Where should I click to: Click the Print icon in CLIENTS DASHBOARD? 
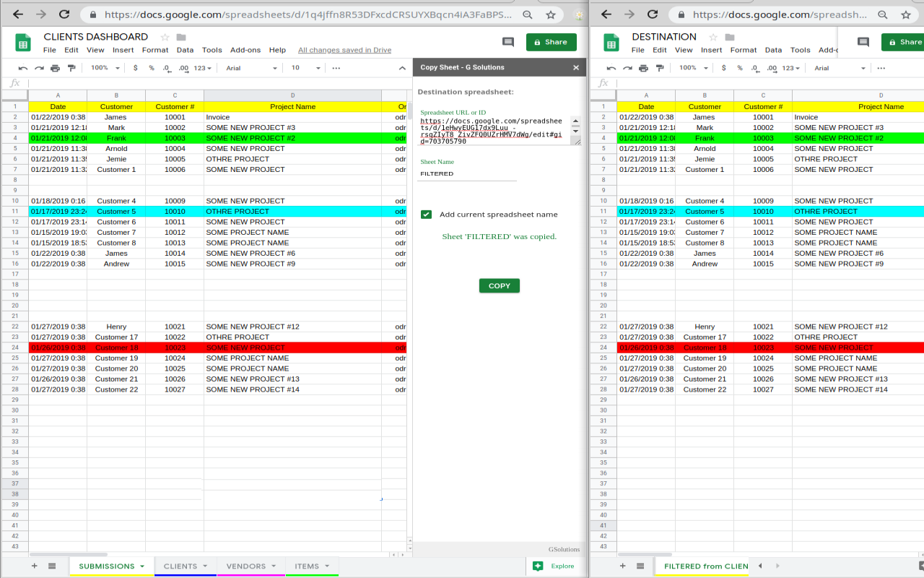55,68
